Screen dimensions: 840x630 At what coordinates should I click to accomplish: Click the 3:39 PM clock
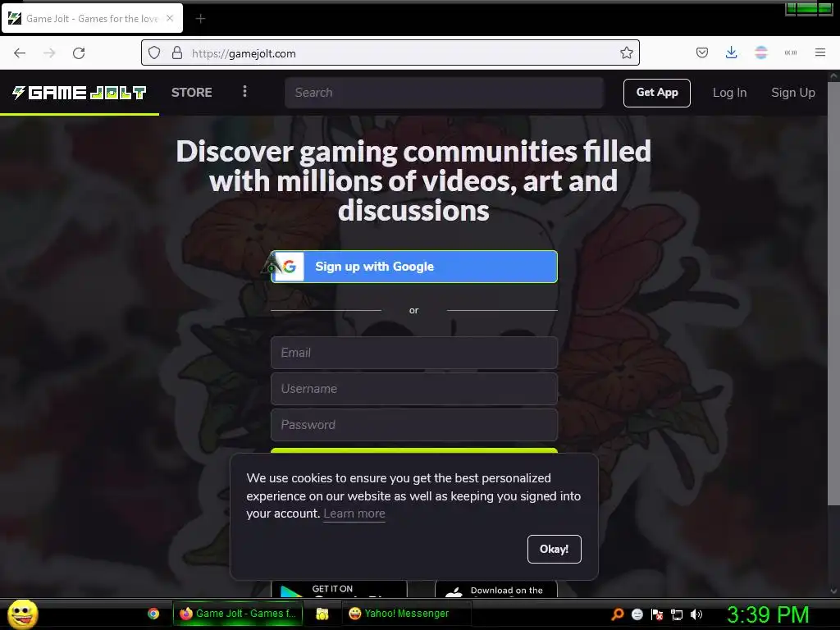pyautogui.click(x=768, y=614)
